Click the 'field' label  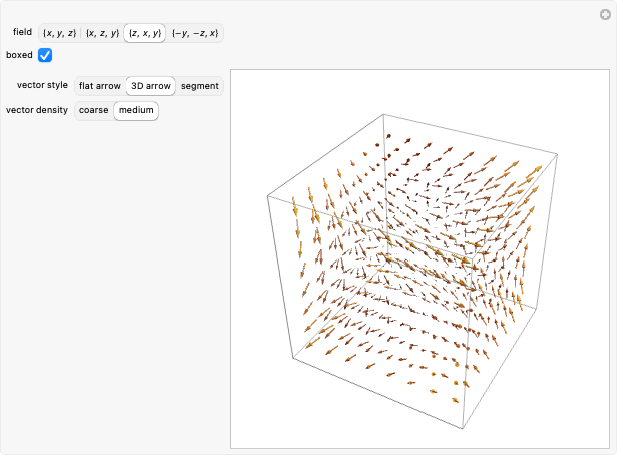click(x=22, y=33)
